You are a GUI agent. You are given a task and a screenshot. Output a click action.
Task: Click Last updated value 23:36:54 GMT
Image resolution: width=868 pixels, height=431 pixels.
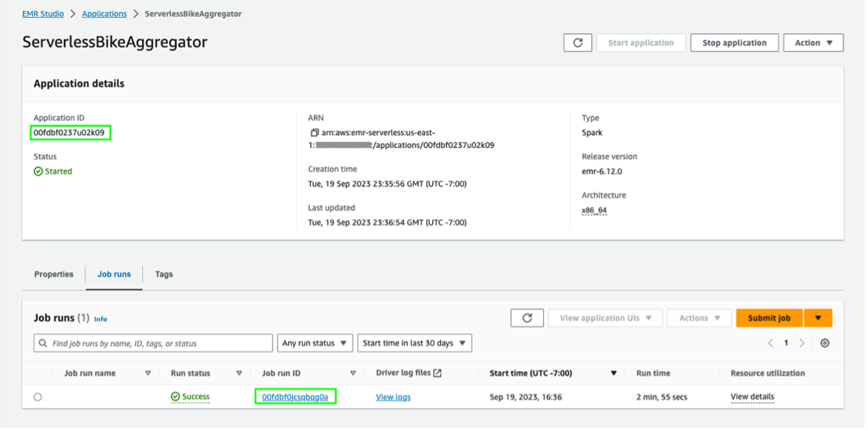388,222
